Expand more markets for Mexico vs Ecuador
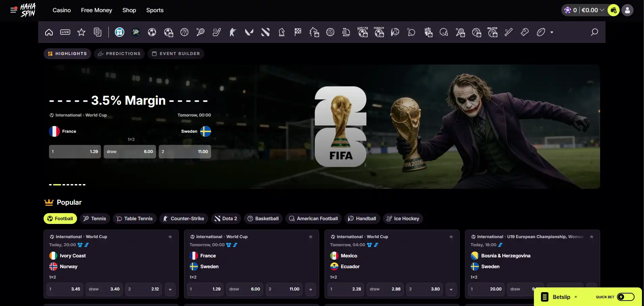Viewport: 644px width, 306px height. click(451, 289)
